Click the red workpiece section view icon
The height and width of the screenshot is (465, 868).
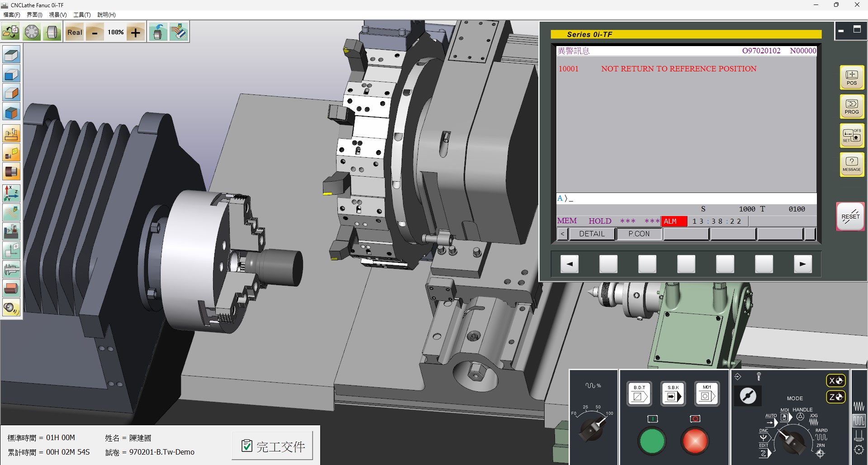(x=11, y=288)
